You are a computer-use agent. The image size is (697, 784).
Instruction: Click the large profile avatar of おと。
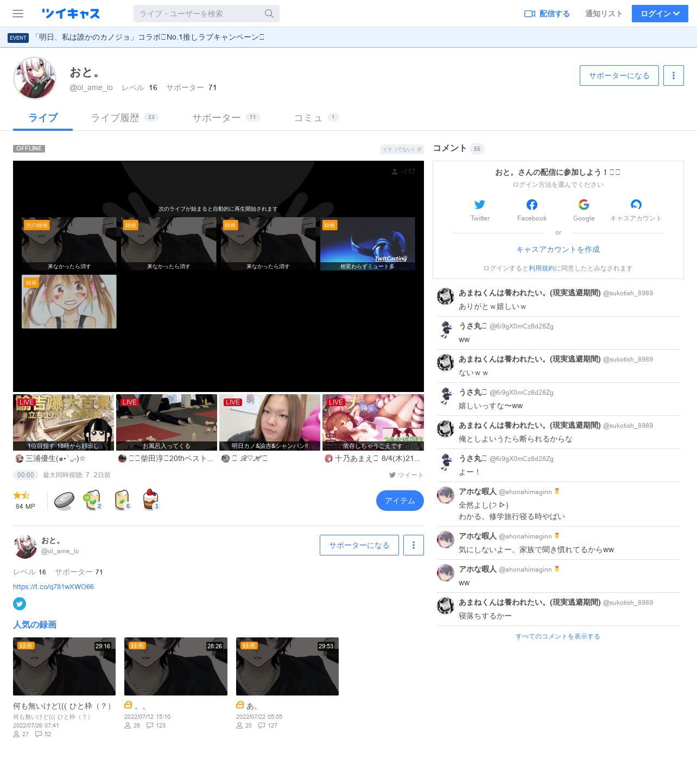pos(35,78)
